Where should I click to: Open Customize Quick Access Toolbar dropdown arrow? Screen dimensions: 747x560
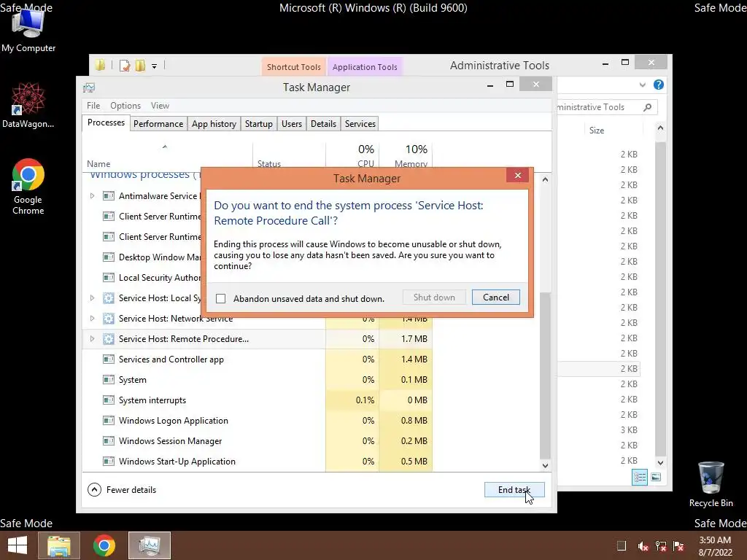(155, 66)
